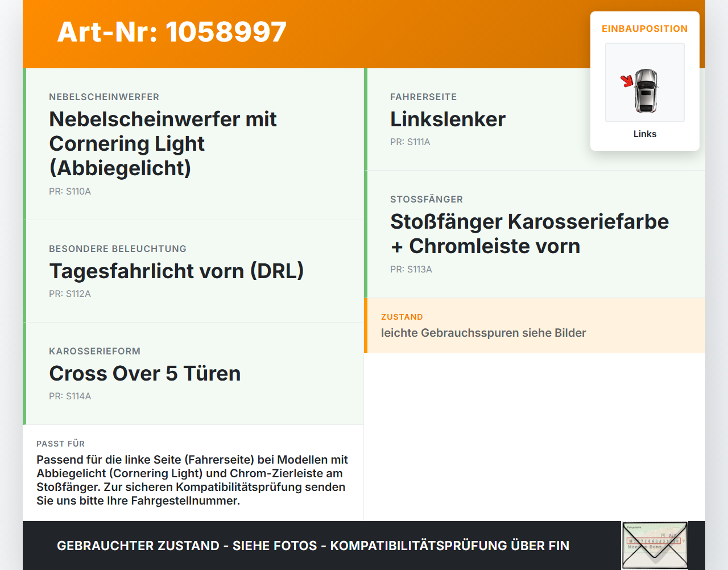This screenshot has width=728, height=570.
Task: Click the 'FAHRERSEITE' label
Action: point(424,97)
